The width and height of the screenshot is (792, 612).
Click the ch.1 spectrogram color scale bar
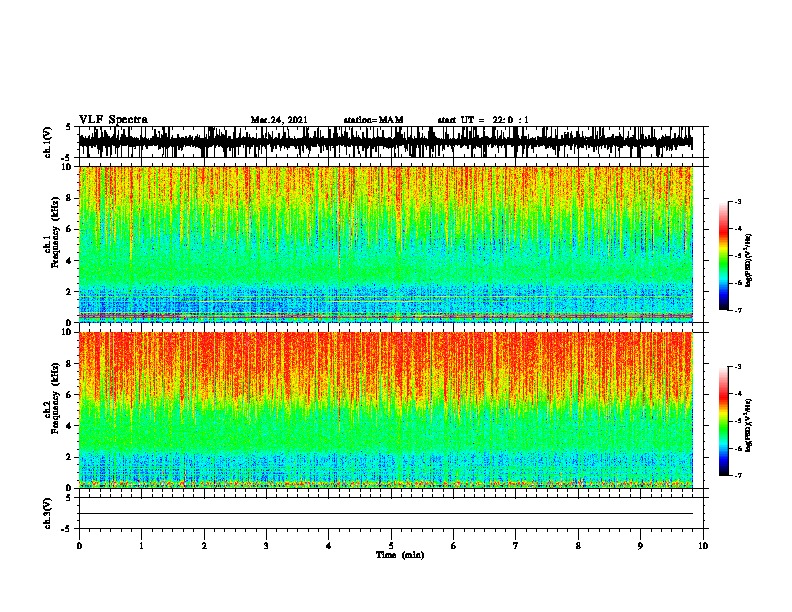[724, 256]
